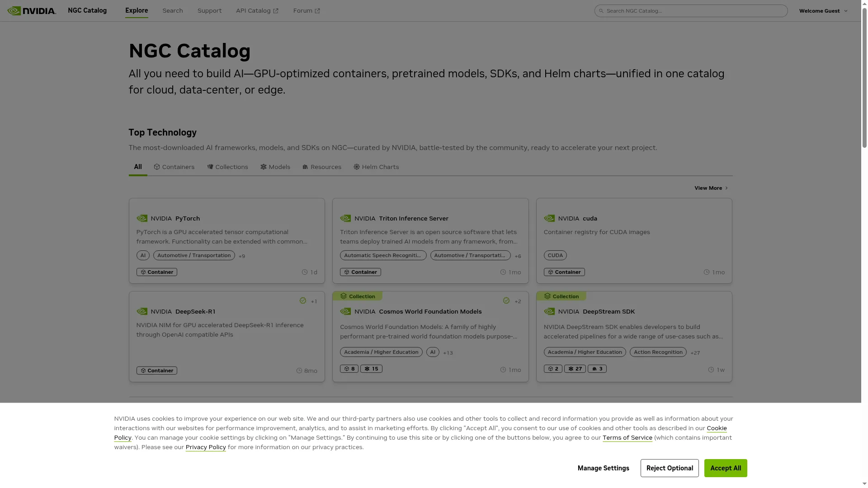Expand +1 badges on DeepSeek-R1 card
This screenshot has height=488, width=868.
[314, 302]
